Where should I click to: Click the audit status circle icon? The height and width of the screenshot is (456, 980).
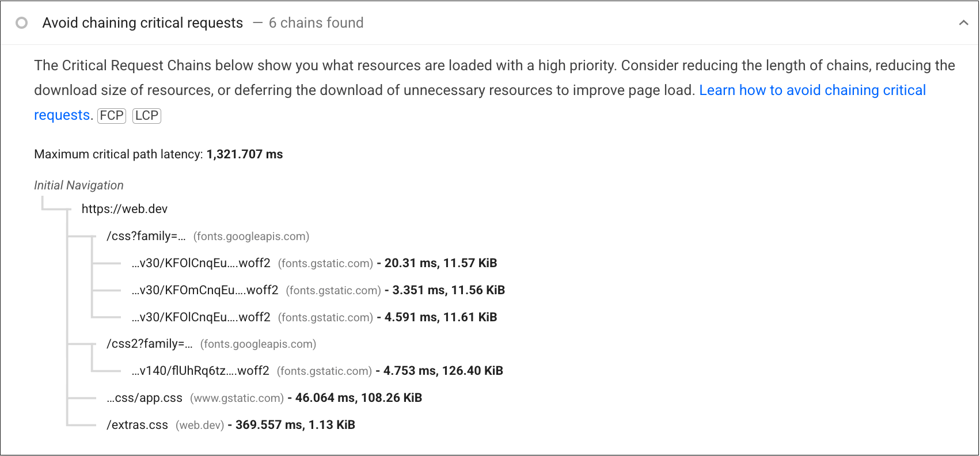point(22,22)
